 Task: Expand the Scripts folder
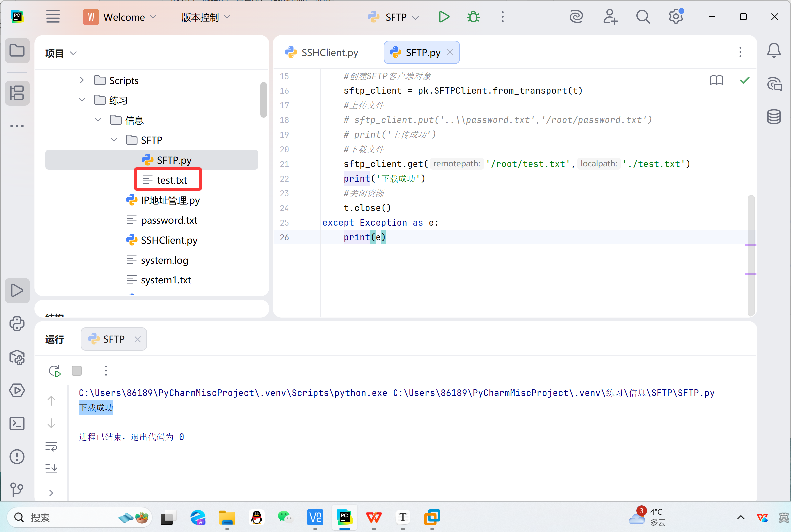click(82, 81)
